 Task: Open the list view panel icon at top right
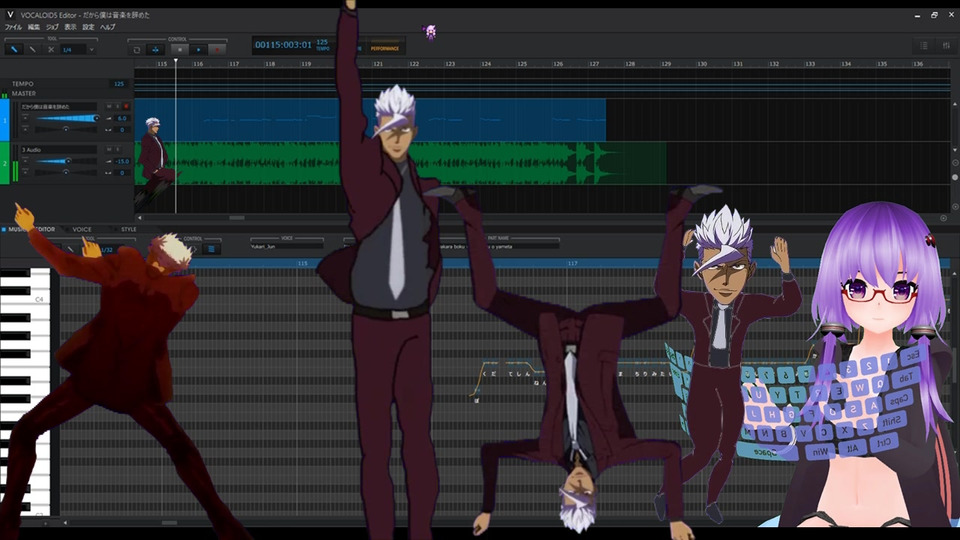924,46
